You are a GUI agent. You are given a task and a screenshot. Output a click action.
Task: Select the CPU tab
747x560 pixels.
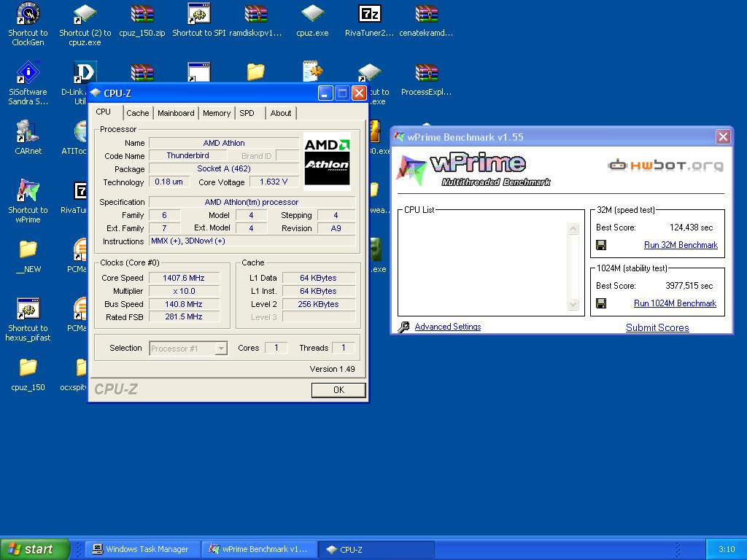[x=104, y=112]
